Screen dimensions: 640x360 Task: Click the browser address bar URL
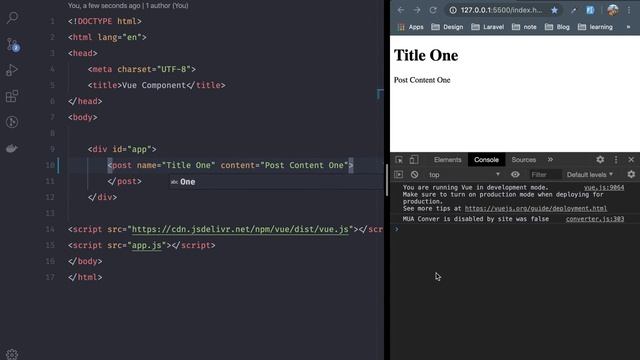point(501,10)
